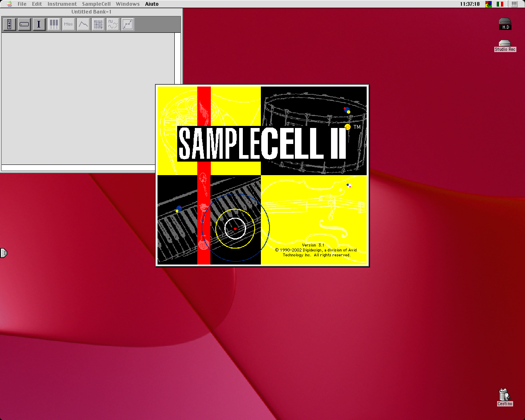This screenshot has width=525, height=420.
Task: Open the Trackers curve graph toolbar button
Action: [128, 24]
